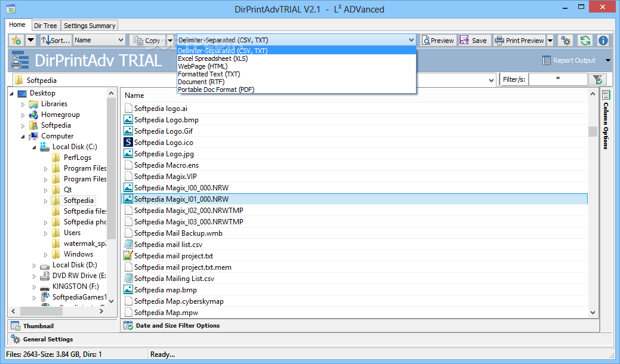
Task: Open settings gears icon in toolbar
Action: 566,41
